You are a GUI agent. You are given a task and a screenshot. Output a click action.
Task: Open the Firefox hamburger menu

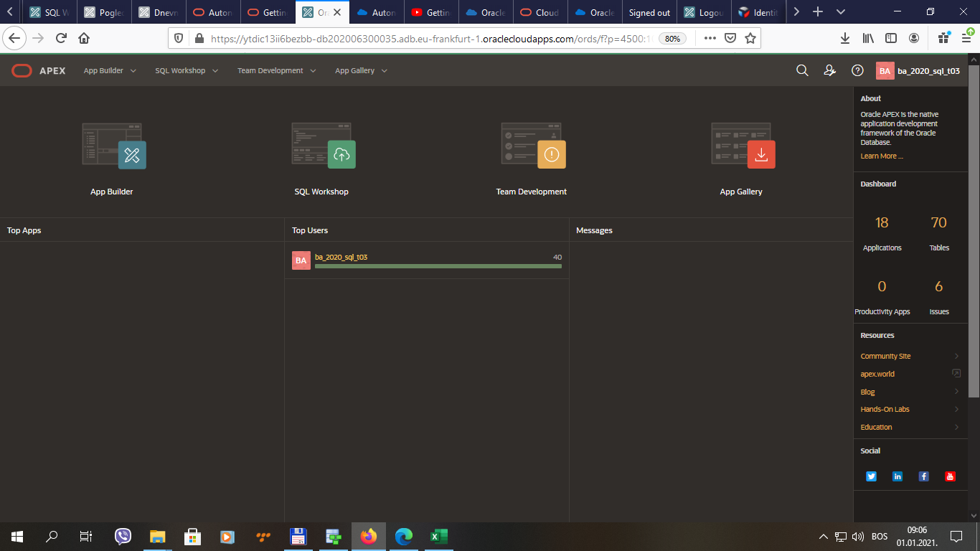968,38
